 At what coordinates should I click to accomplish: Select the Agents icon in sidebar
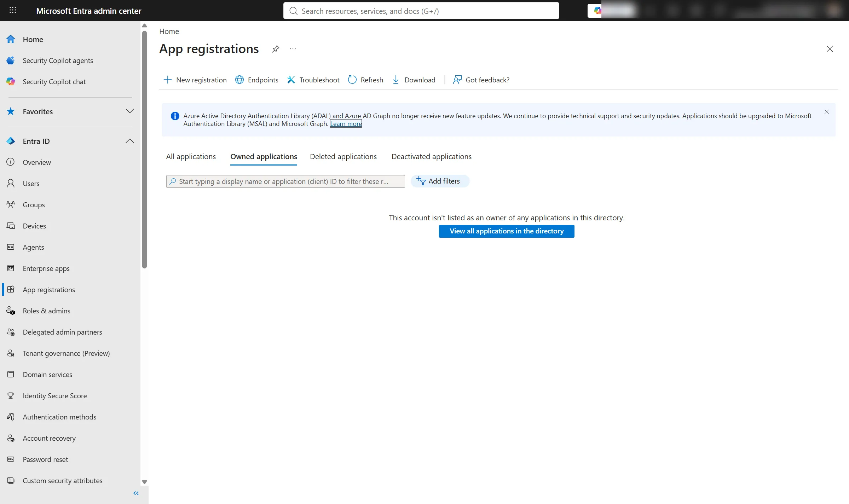coord(11,247)
